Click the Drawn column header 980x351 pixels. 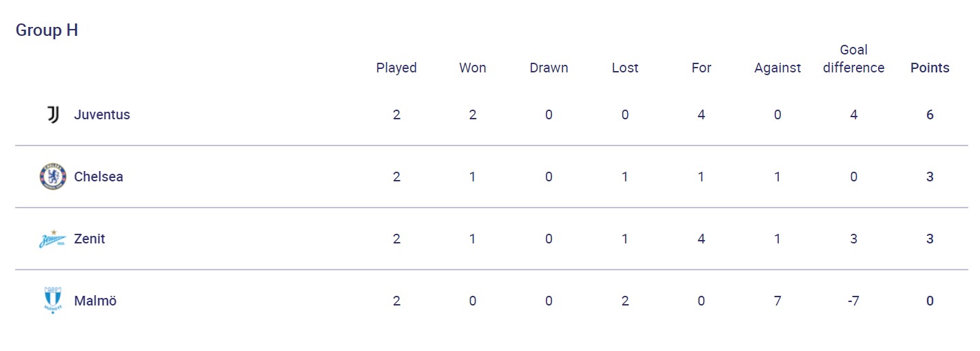(x=549, y=68)
